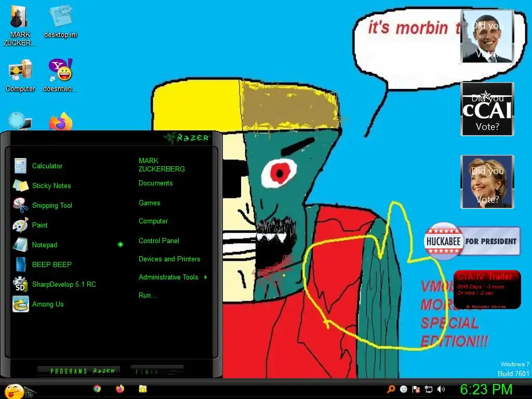
Task: Open the Computer desktop icon
Action: (20, 75)
